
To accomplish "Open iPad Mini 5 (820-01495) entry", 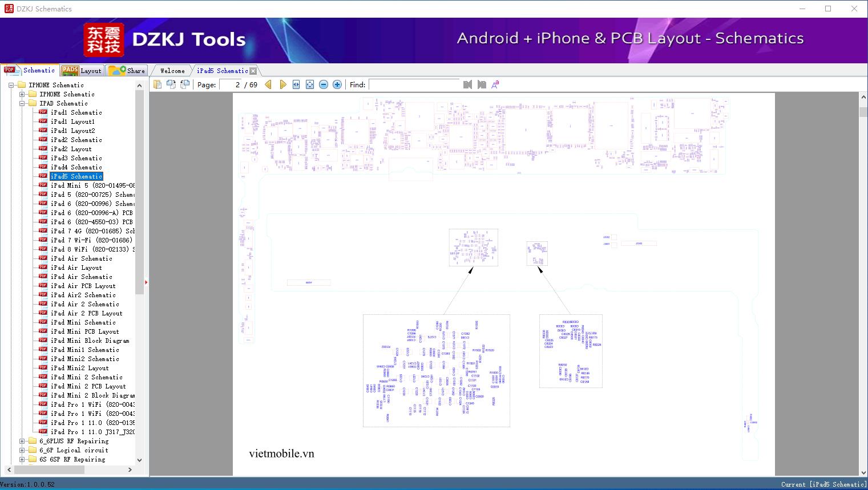I will pyautogui.click(x=92, y=185).
